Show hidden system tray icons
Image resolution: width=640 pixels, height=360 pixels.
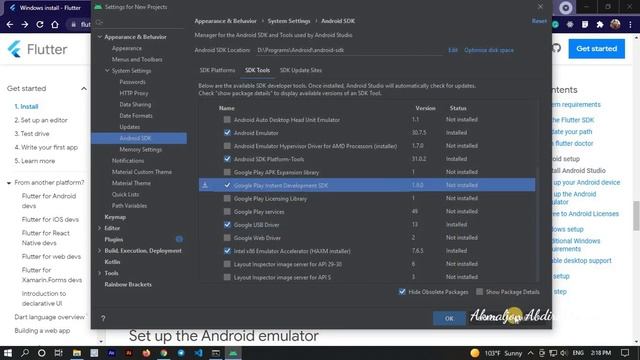point(530,353)
